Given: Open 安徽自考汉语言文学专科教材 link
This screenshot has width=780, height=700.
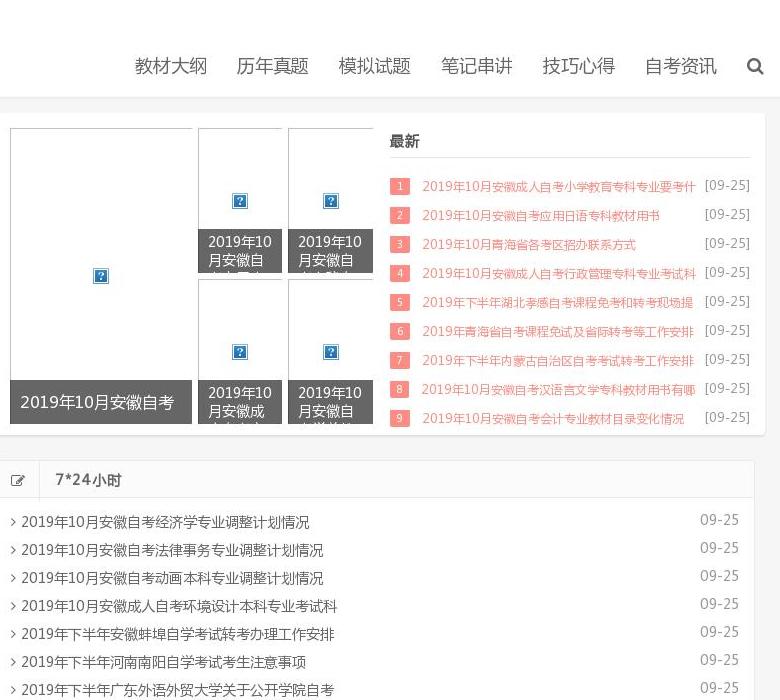Looking at the screenshot, I should click(x=559, y=389).
